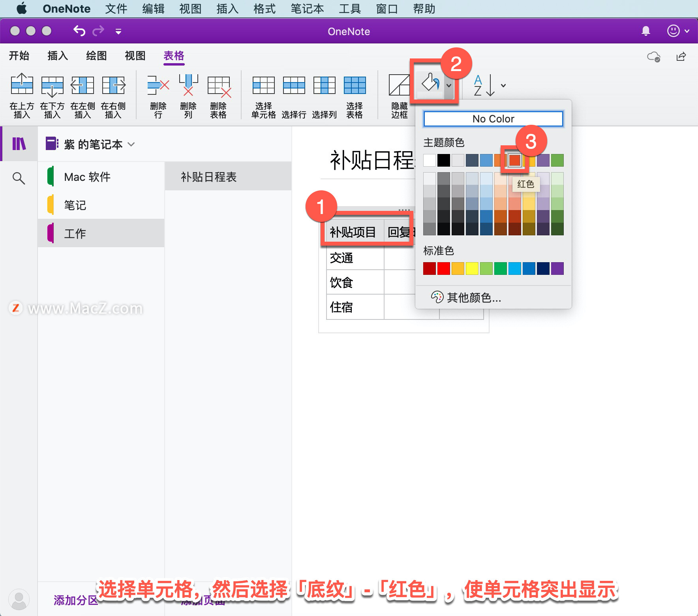Pick the green theme color swatch
This screenshot has width=698, height=616.
[557, 160]
